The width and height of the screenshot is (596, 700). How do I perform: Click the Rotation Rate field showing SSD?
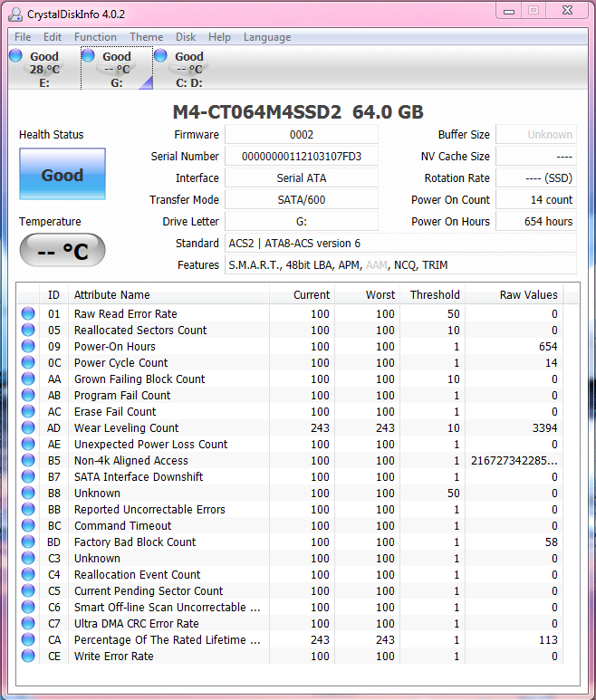coord(536,178)
